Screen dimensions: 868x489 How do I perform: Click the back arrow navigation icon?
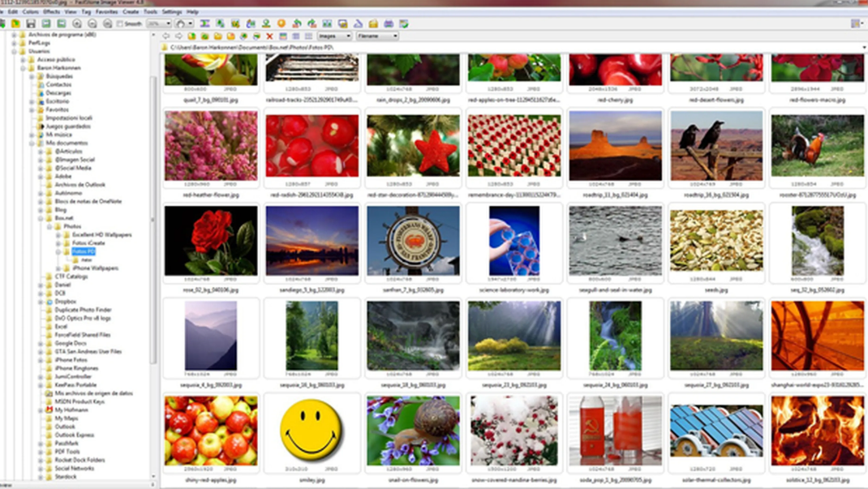166,36
